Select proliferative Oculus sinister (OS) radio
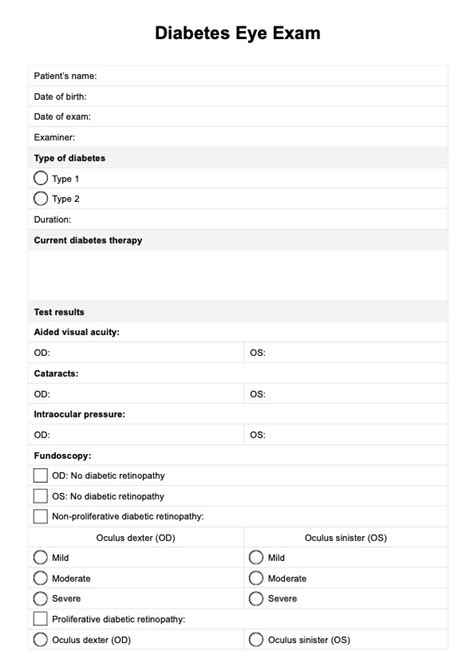This screenshot has height=671, width=474. [256, 640]
